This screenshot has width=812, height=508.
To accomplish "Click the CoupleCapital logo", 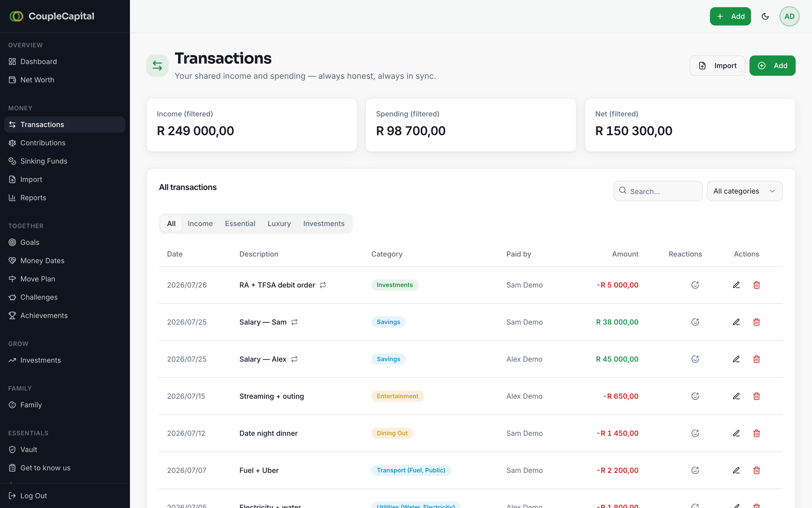I will [52, 16].
